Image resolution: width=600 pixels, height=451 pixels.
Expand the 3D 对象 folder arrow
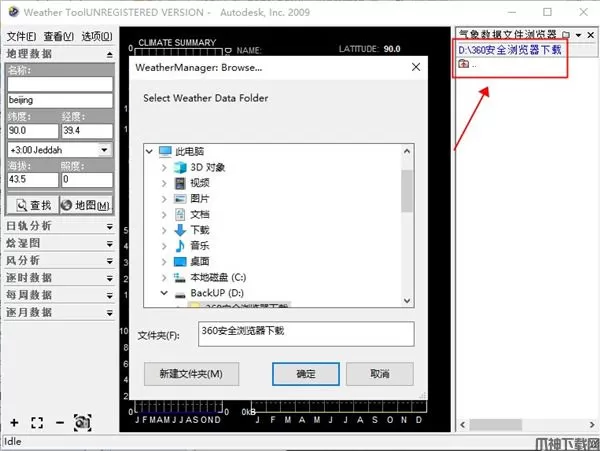[x=164, y=168]
